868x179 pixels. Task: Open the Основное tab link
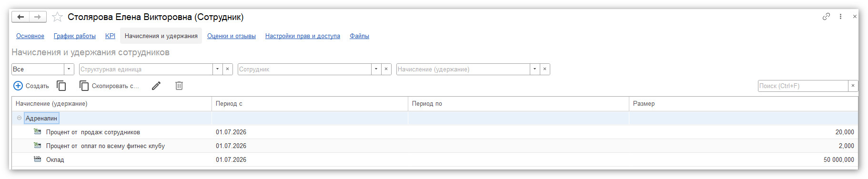pyautogui.click(x=30, y=36)
